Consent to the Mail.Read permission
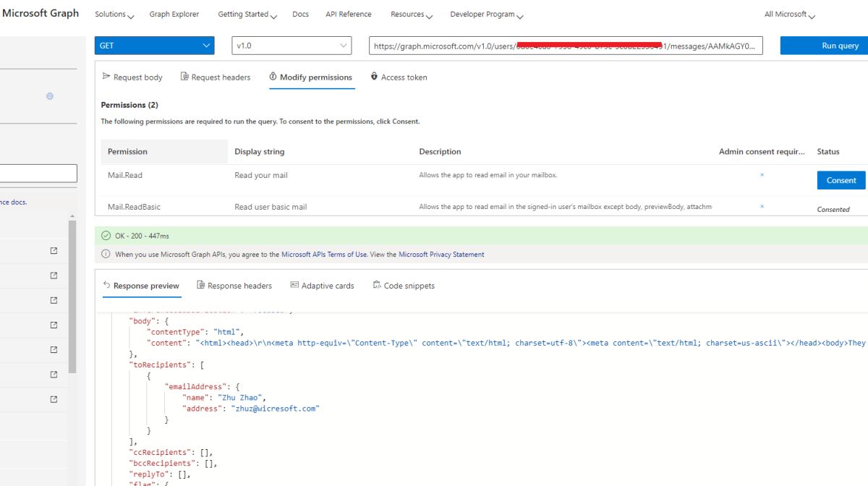Viewport: 868px width, 486px height. (x=841, y=180)
